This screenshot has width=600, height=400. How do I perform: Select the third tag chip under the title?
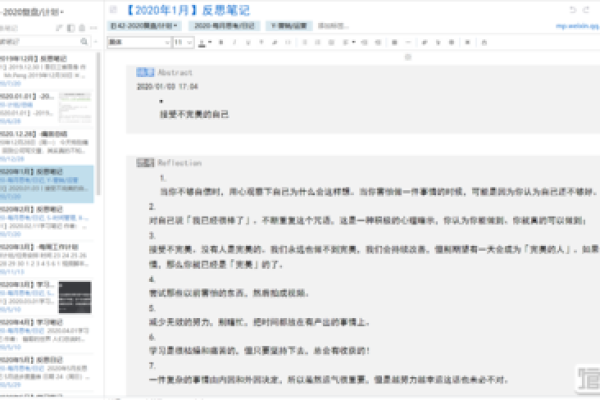[x=289, y=26]
